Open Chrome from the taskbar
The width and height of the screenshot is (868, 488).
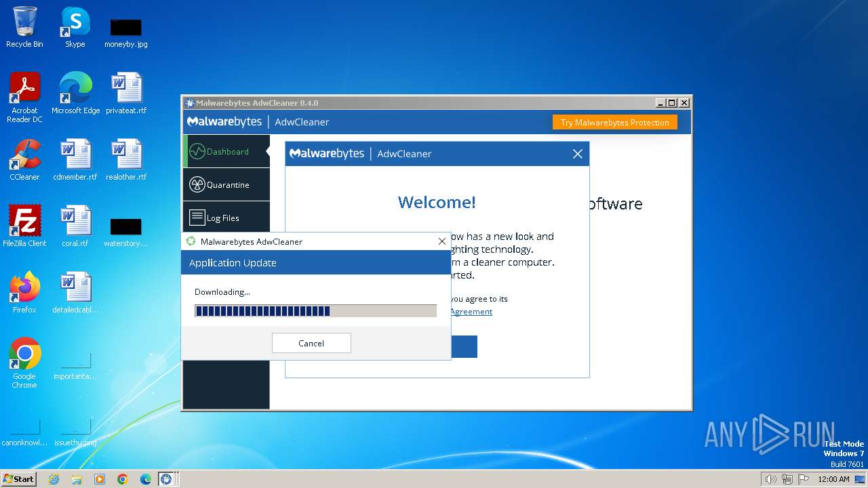click(123, 479)
